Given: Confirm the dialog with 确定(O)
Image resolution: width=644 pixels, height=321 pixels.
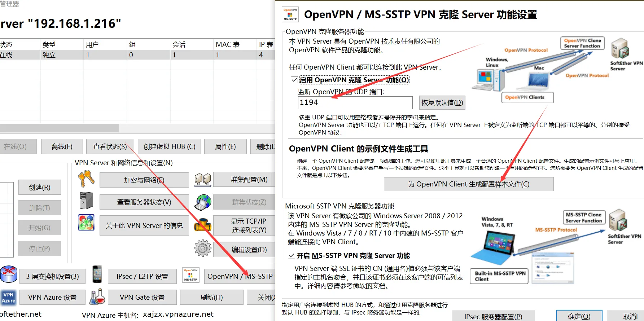Looking at the screenshot, I should 579,316.
